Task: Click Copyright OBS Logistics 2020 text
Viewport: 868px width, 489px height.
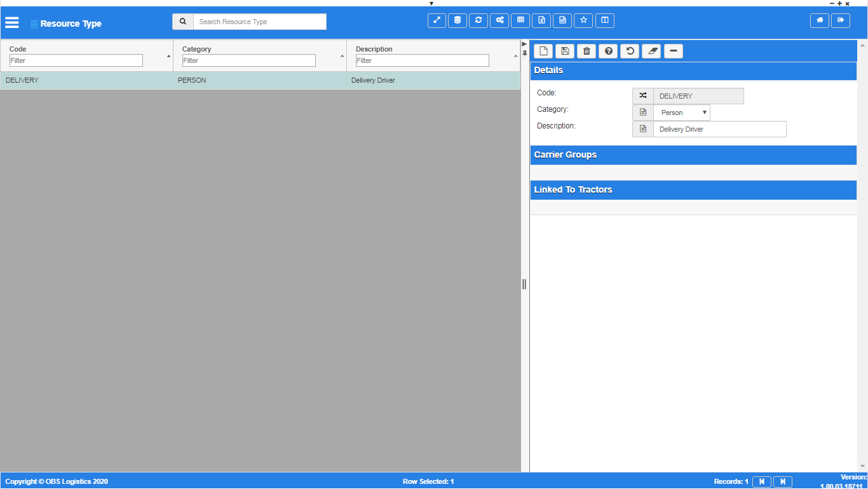Action: point(57,482)
